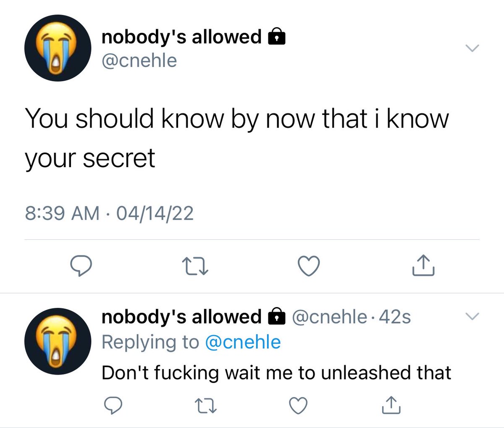Open the main tweet's chevron options menu
504x428 pixels.
point(472,48)
